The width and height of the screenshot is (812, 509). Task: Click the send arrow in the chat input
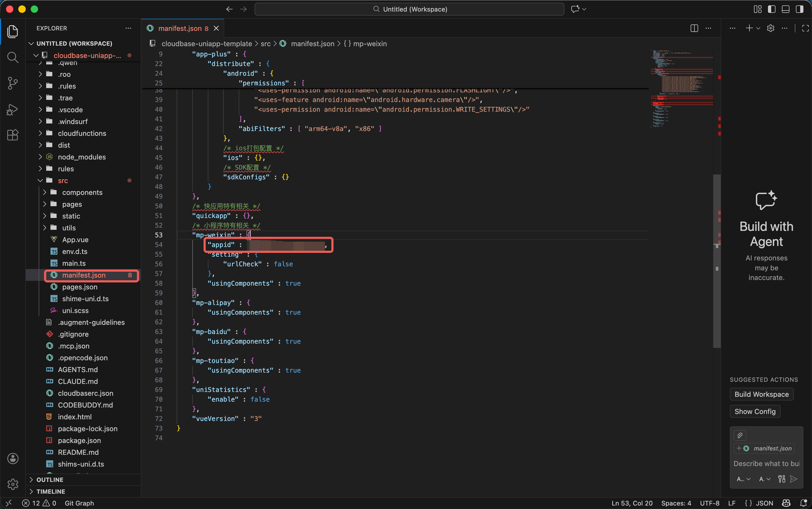coord(793,479)
